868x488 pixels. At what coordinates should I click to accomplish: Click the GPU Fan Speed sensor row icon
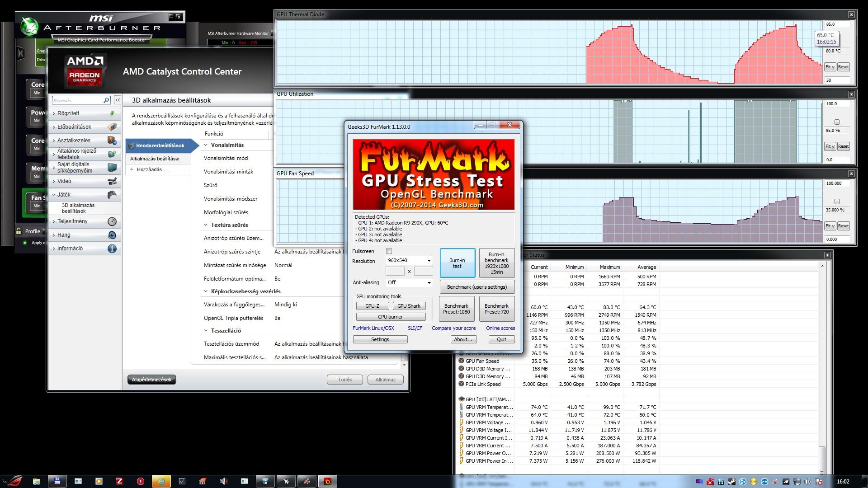(x=461, y=361)
